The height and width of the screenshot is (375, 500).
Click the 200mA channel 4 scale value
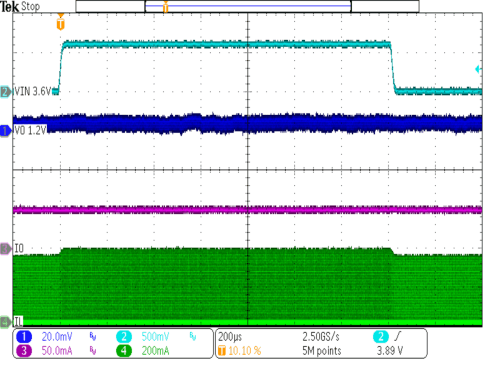pyautogui.click(x=155, y=351)
